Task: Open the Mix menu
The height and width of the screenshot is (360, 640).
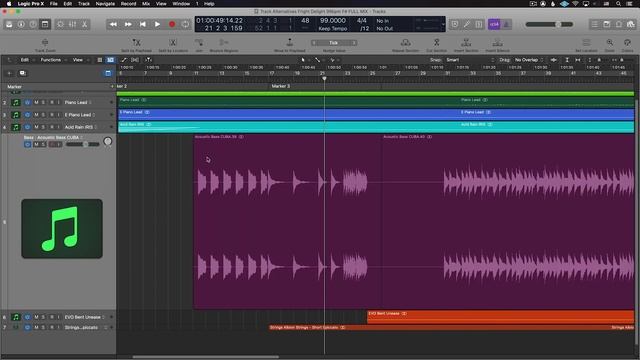Action: [x=146, y=4]
